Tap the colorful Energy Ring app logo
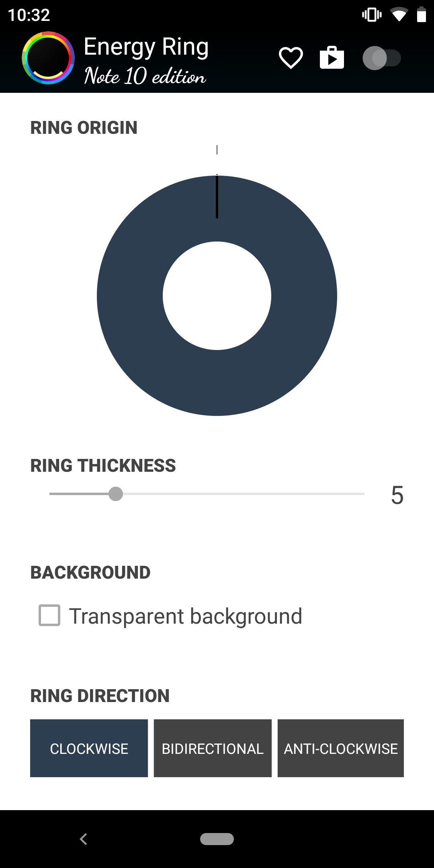The width and height of the screenshot is (434, 868). pyautogui.click(x=48, y=58)
